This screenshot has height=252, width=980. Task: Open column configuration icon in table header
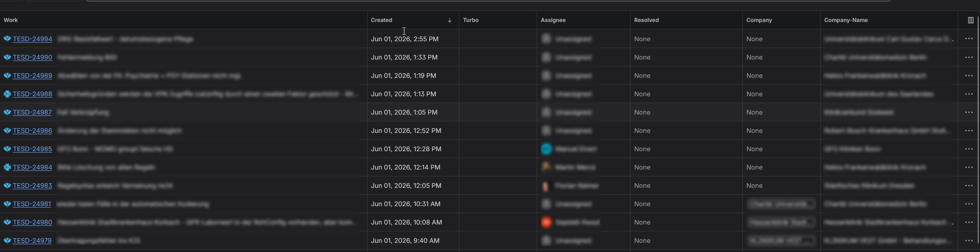[x=970, y=20]
